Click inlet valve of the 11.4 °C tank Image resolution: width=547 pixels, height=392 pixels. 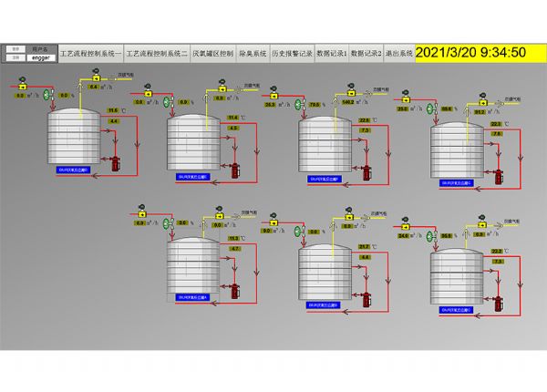click(148, 91)
